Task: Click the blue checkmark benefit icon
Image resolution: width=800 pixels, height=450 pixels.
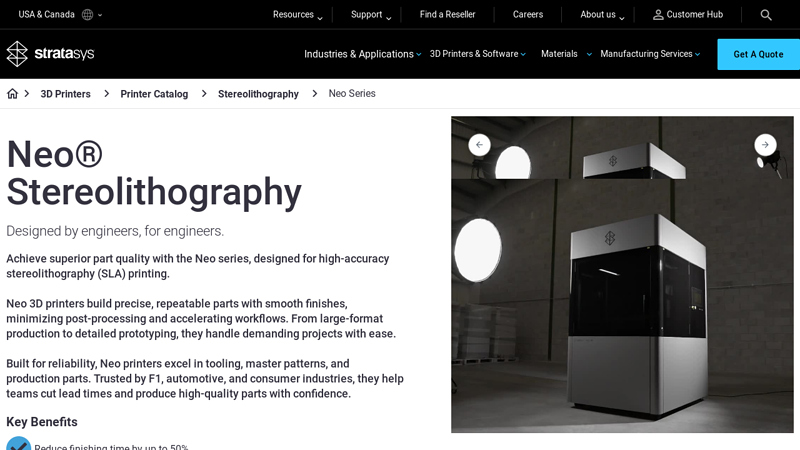Action: [x=18, y=443]
